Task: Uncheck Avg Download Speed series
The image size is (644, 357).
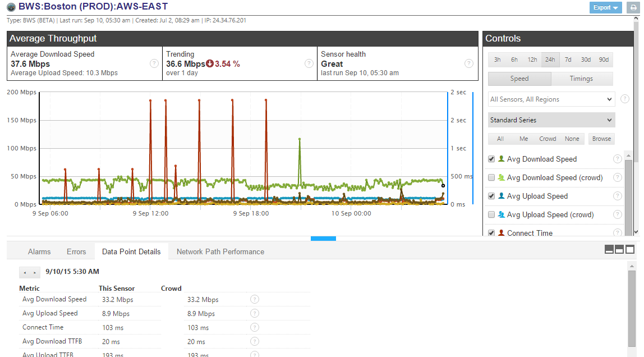Action: [x=491, y=159]
